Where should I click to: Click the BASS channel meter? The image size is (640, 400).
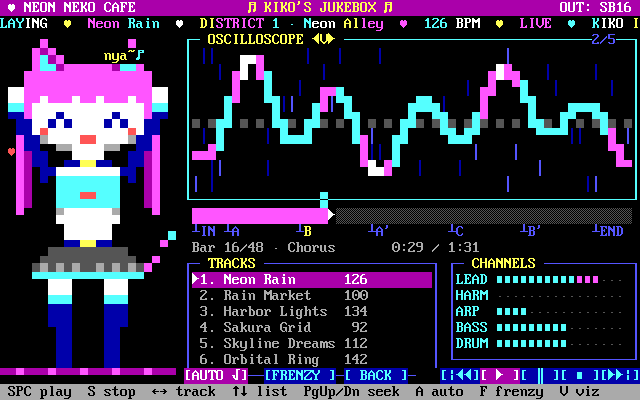[560, 327]
